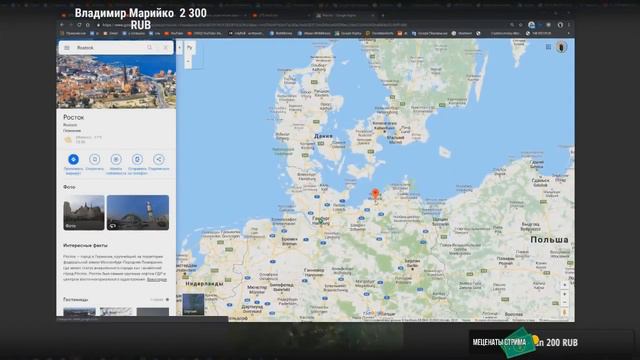Image resolution: width=640 pixels, height=360 pixels.
Task: Send Rostock to your phone
Action: (x=137, y=159)
